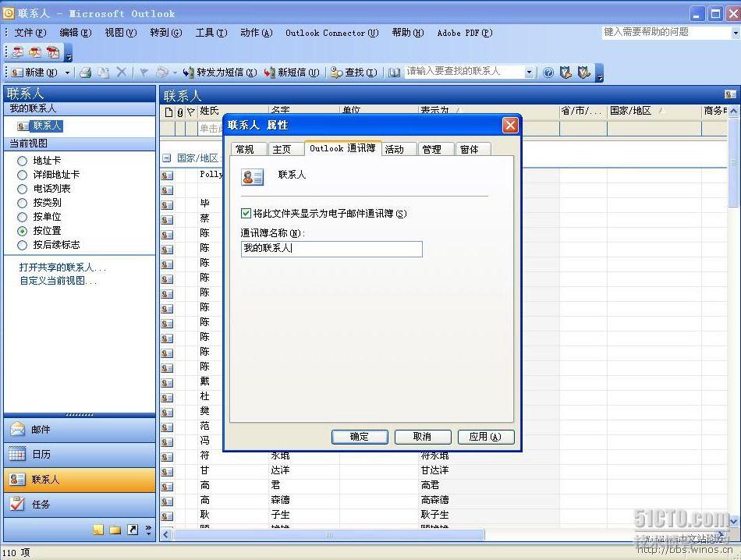Select the 详细地址卡 view radio button
This screenshot has width=741, height=560.
[22, 175]
